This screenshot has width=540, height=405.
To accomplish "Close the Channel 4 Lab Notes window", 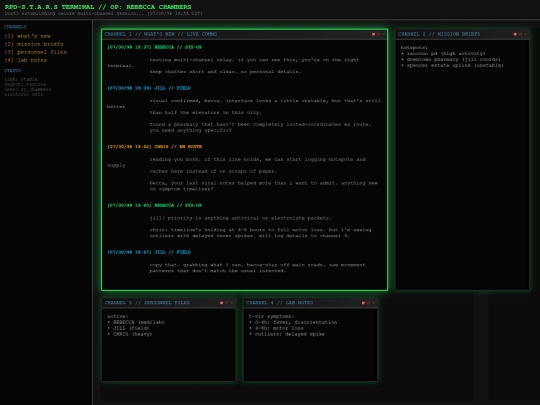I will (373, 303).
